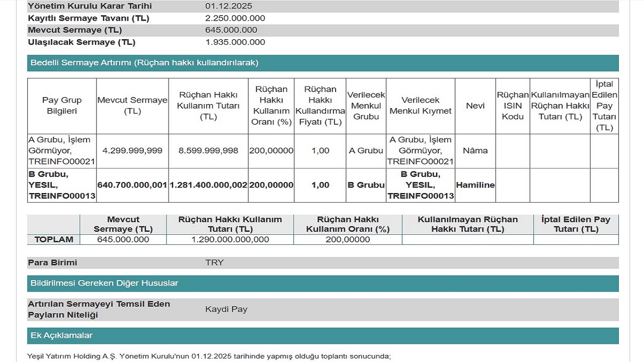
Task: Select the Yönetim Kurulu Karar Tarihi date value
Action: [x=229, y=6]
